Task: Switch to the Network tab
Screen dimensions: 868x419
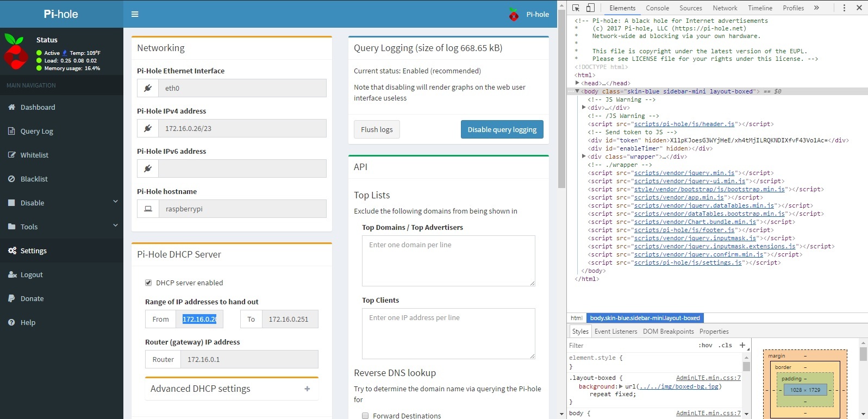Action: pos(725,8)
